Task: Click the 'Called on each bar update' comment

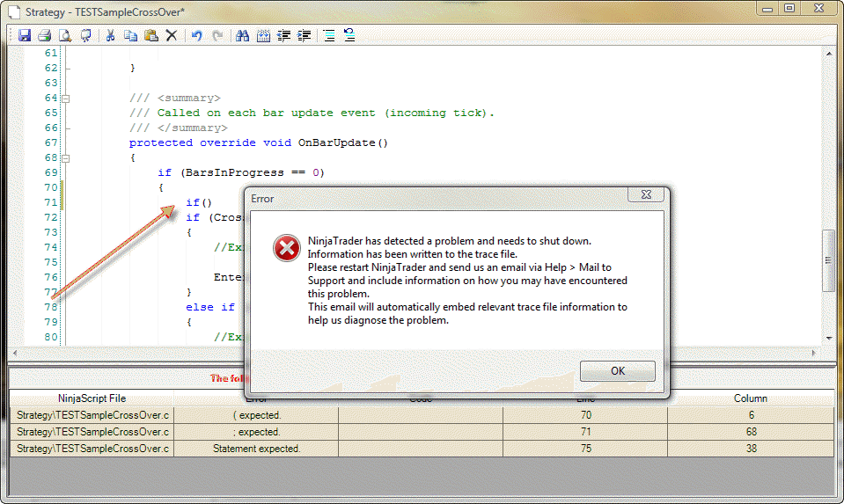Action: pyautogui.click(x=326, y=113)
